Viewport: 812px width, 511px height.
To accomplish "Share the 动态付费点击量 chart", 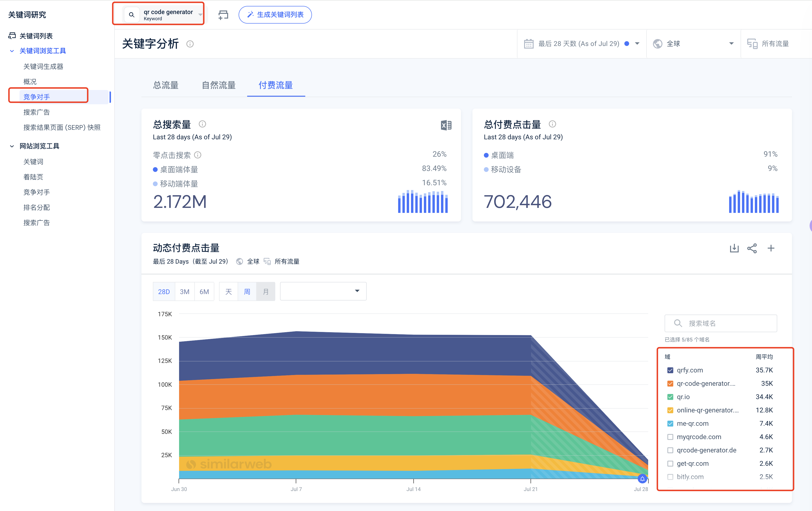I will (752, 248).
